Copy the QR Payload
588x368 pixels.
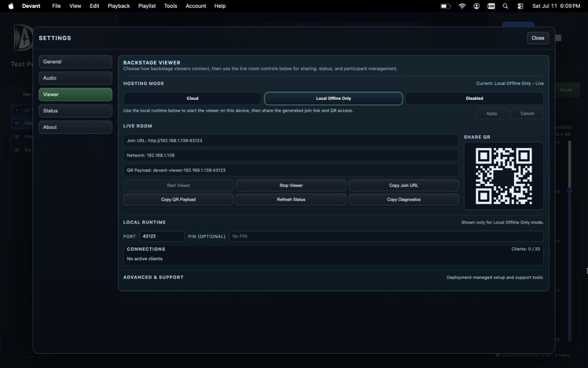click(x=178, y=200)
